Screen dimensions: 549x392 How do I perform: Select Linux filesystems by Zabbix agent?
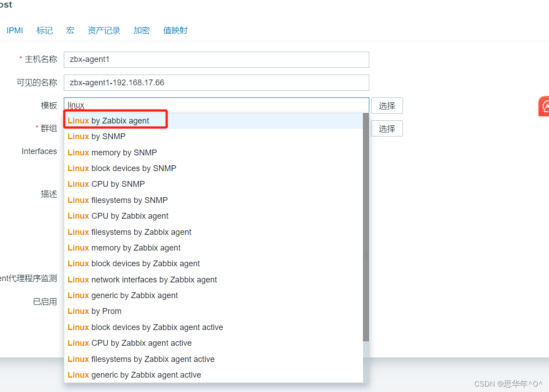[x=213, y=232]
